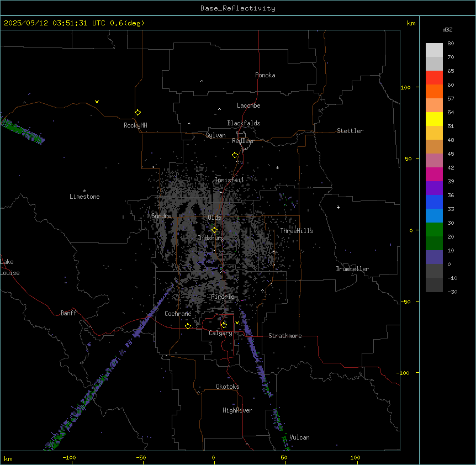476x465 pixels.
Task: Select the Didsbury label
Action: tap(211, 238)
